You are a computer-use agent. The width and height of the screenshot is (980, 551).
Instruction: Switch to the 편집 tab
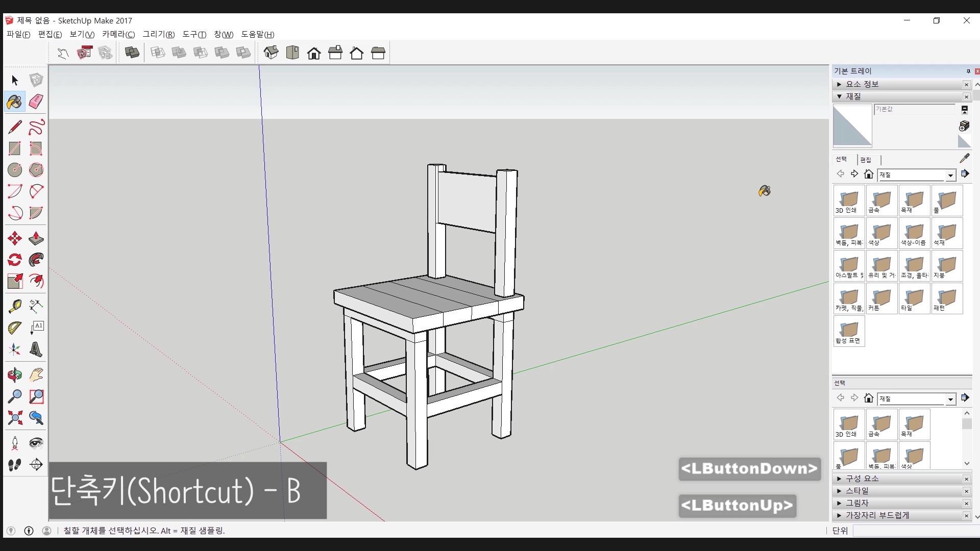(866, 160)
